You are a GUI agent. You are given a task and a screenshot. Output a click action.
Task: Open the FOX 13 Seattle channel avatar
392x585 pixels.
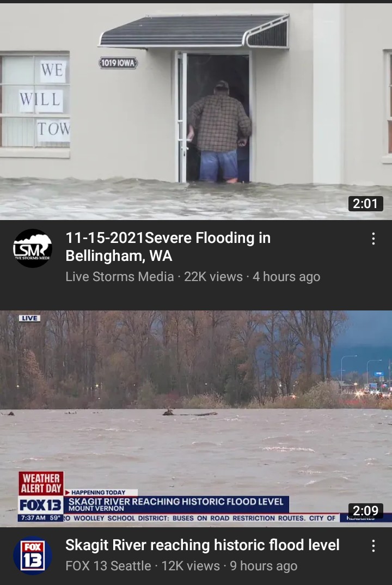tap(33, 556)
